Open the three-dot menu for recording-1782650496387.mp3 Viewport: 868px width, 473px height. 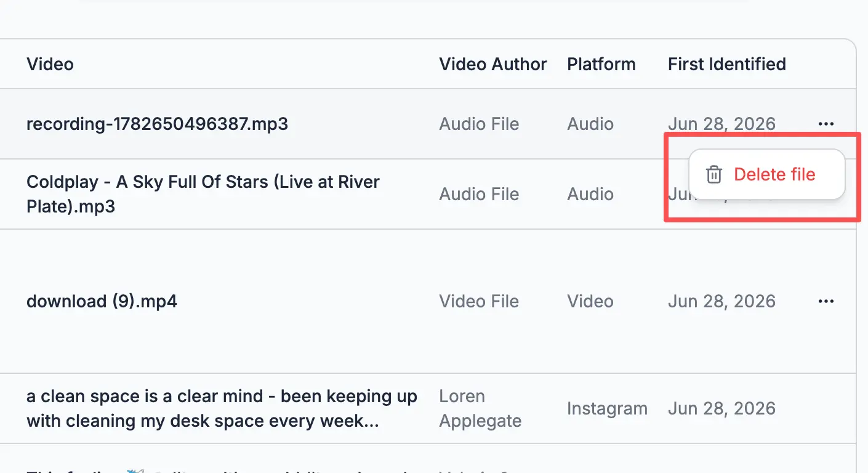point(826,124)
